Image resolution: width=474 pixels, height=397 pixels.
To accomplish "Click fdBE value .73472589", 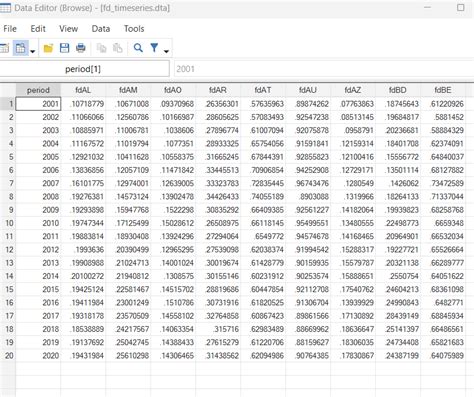I will point(443,183).
